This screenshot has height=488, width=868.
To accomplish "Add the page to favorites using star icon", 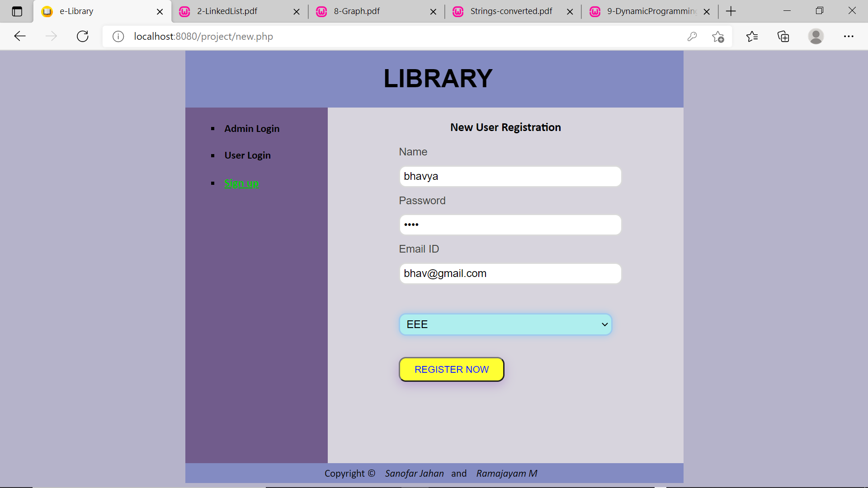I will coord(718,37).
